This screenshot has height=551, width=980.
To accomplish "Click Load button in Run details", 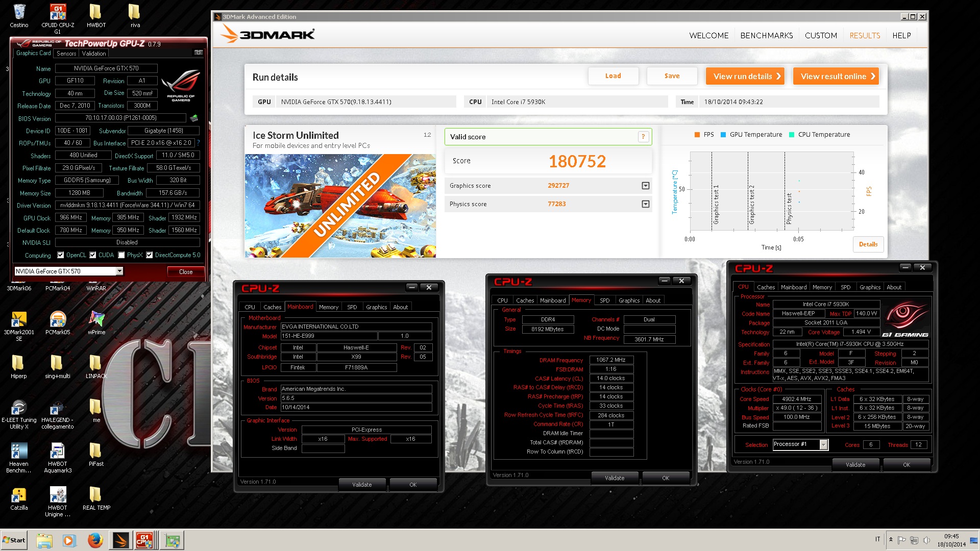I will pyautogui.click(x=613, y=76).
